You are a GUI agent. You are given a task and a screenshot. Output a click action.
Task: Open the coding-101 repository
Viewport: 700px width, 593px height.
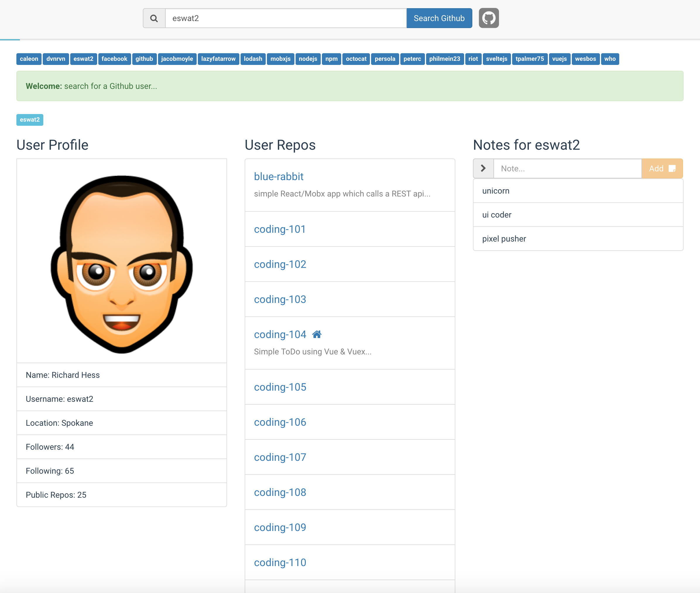click(x=280, y=229)
